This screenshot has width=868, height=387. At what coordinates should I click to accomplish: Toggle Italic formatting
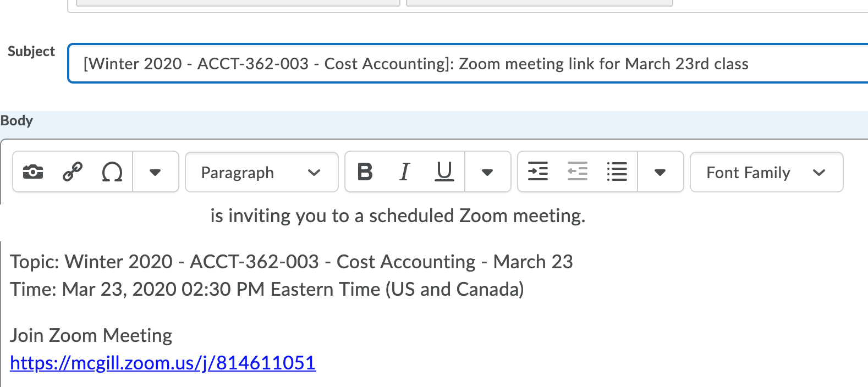[404, 172]
